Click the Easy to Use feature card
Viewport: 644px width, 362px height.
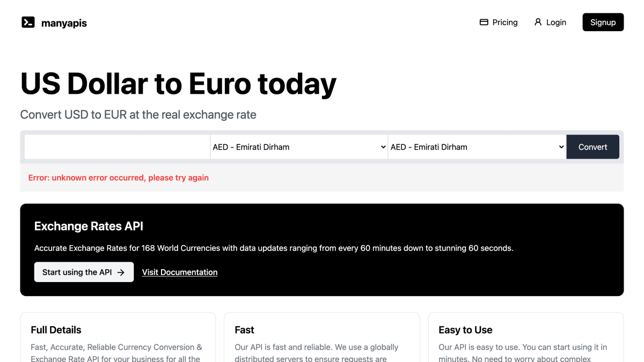click(x=526, y=337)
